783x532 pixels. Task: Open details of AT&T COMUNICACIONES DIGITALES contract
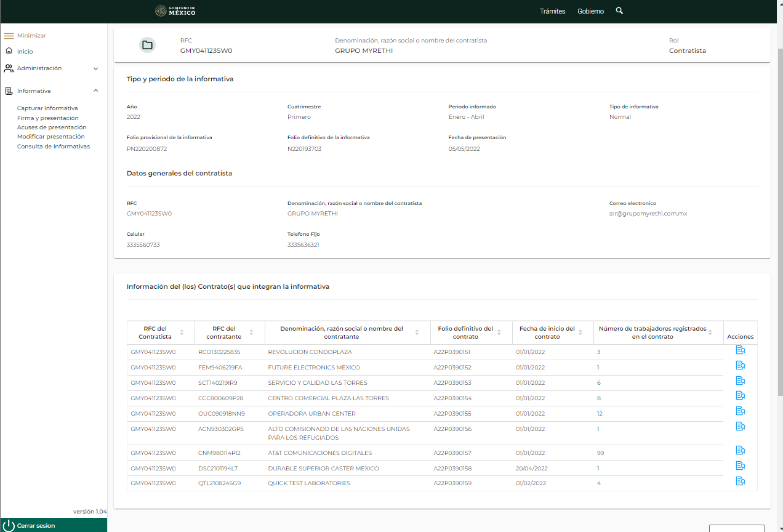pyautogui.click(x=740, y=451)
